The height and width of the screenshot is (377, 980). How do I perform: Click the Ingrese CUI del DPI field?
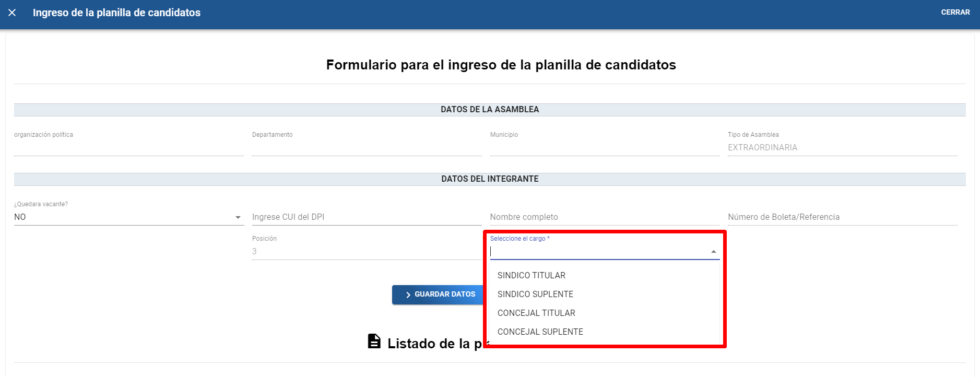coord(367,217)
